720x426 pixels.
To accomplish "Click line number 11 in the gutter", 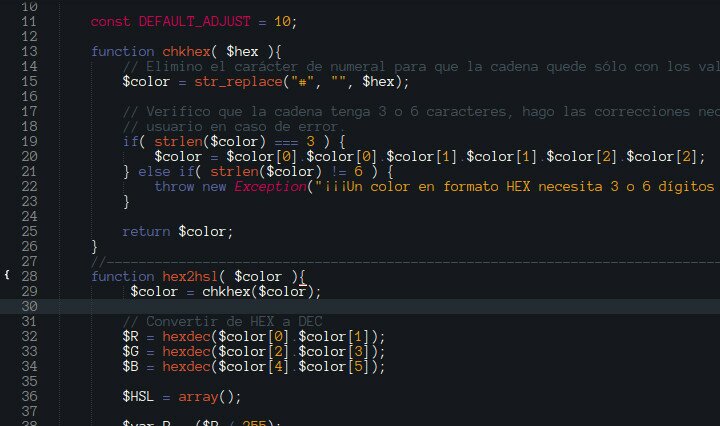I will coord(29,22).
